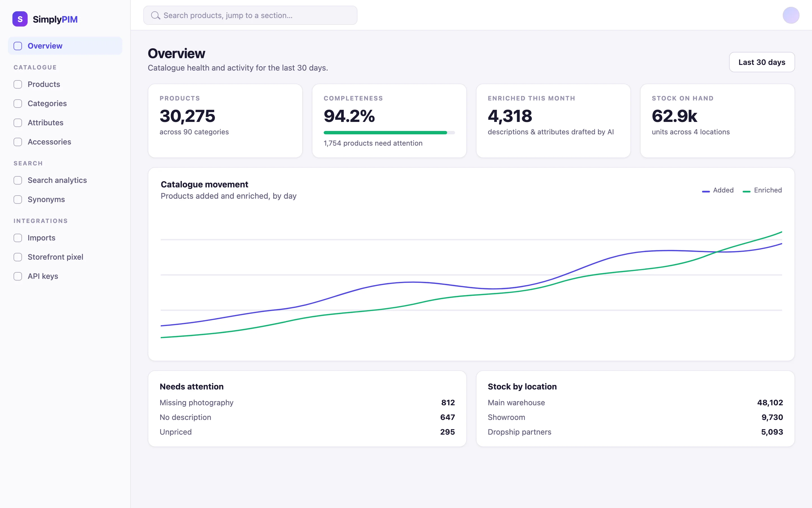812x508 pixels.
Task: Click the Categories sidebar icon
Action: [x=18, y=104]
